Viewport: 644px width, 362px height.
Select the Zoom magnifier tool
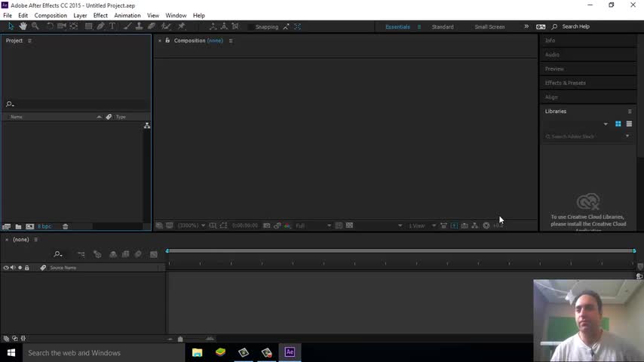pos(35,26)
